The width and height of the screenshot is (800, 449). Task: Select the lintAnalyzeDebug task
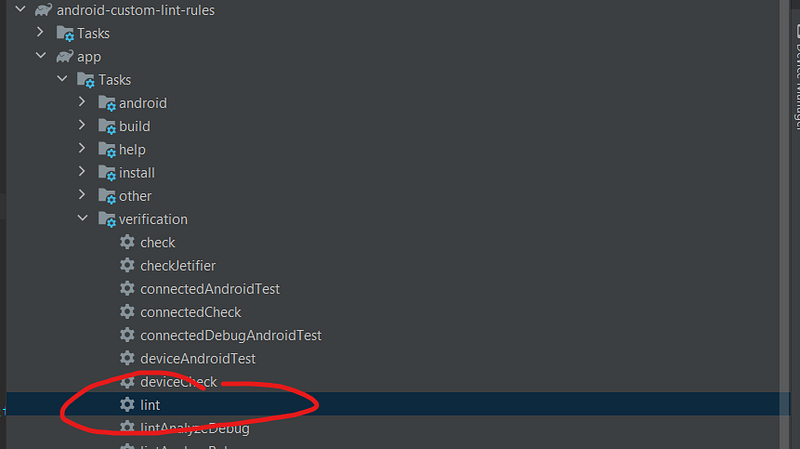(194, 429)
